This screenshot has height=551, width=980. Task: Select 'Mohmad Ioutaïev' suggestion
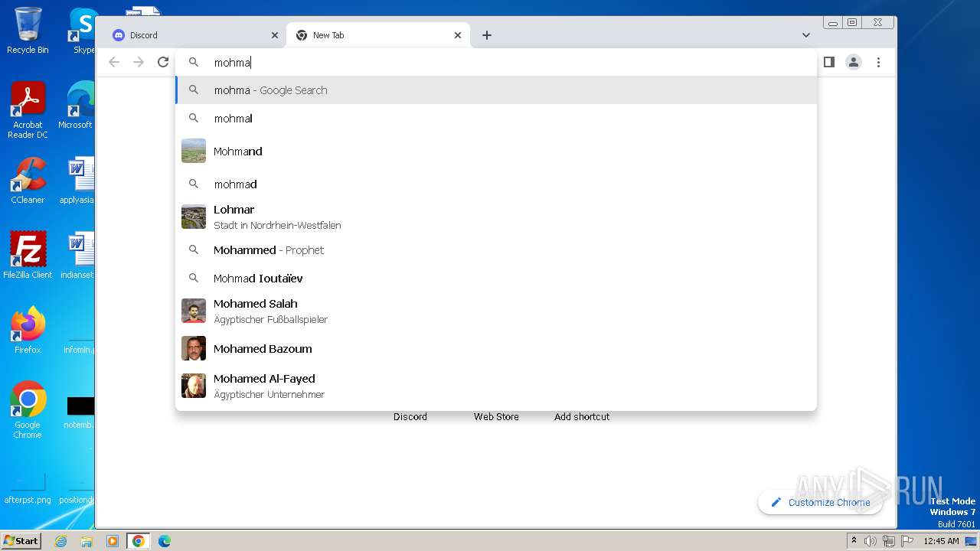[496, 279]
